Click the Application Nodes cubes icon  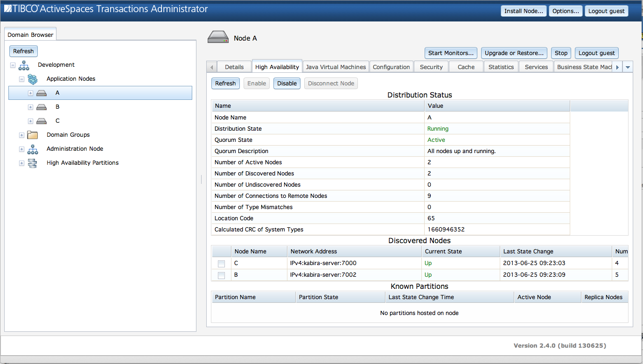pyautogui.click(x=33, y=79)
